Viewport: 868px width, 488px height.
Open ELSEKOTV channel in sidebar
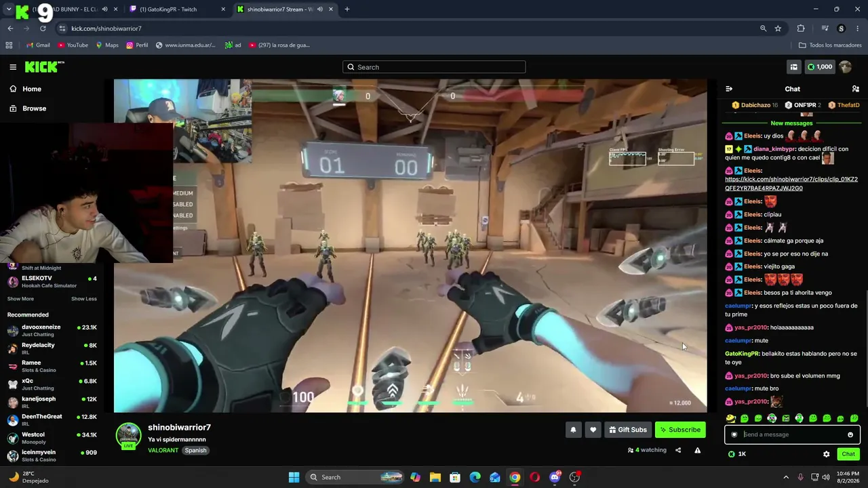pos(52,281)
